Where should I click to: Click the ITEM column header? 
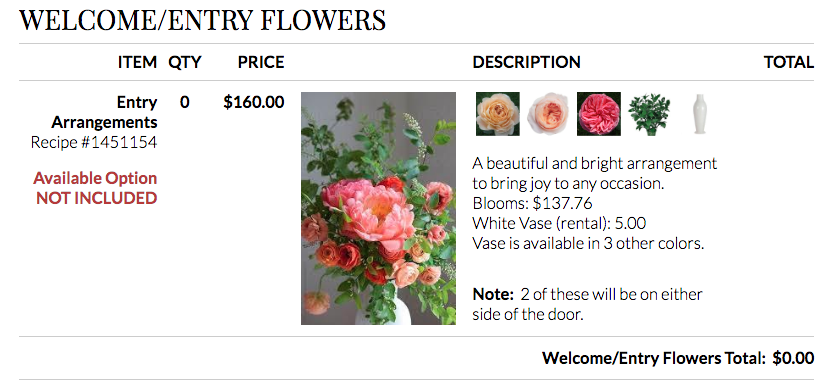click(x=137, y=62)
